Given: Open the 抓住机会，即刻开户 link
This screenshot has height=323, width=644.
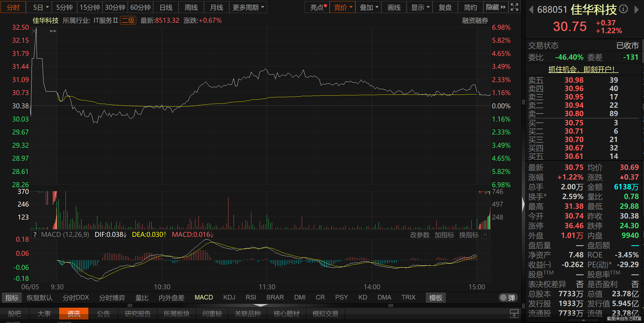Looking at the screenshot, I should point(583,69).
